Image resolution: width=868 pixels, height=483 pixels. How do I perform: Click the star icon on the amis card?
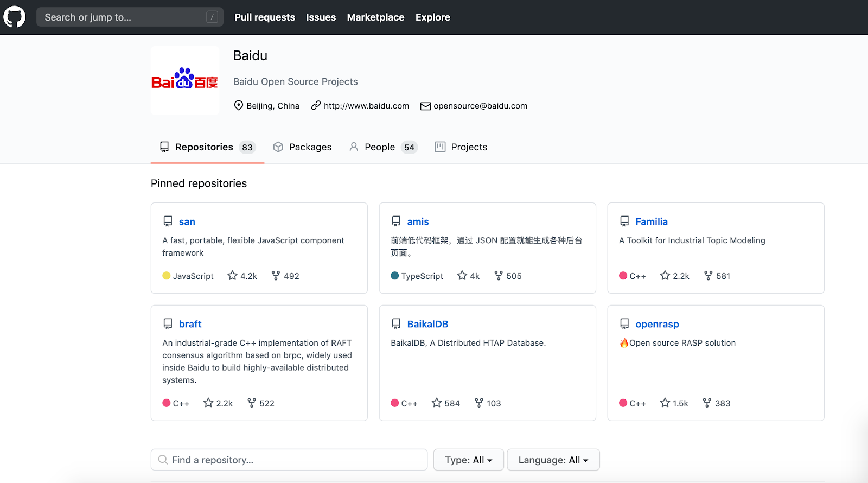462,276
